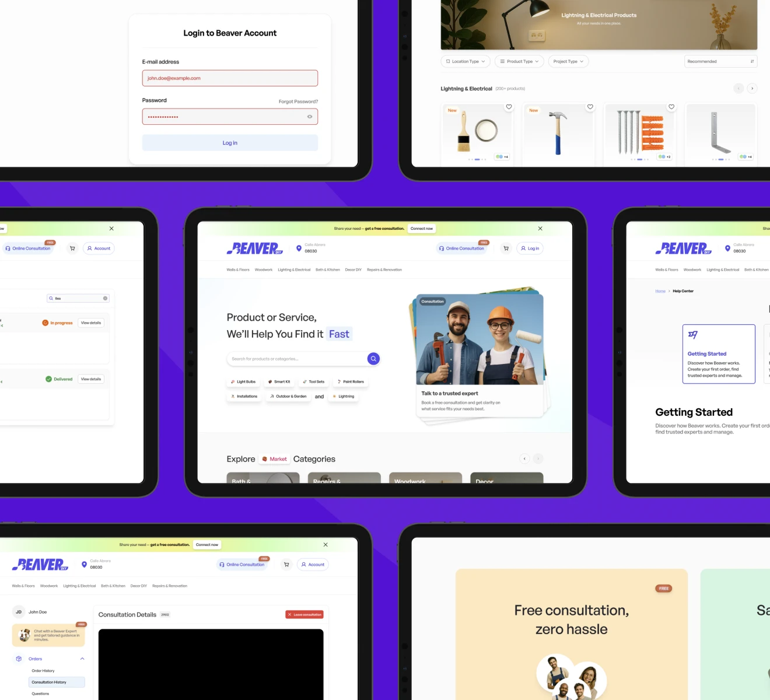Image resolution: width=770 pixels, height=700 pixels.
Task: Pick a color swatch on the paint brush card
Action: 499,157
